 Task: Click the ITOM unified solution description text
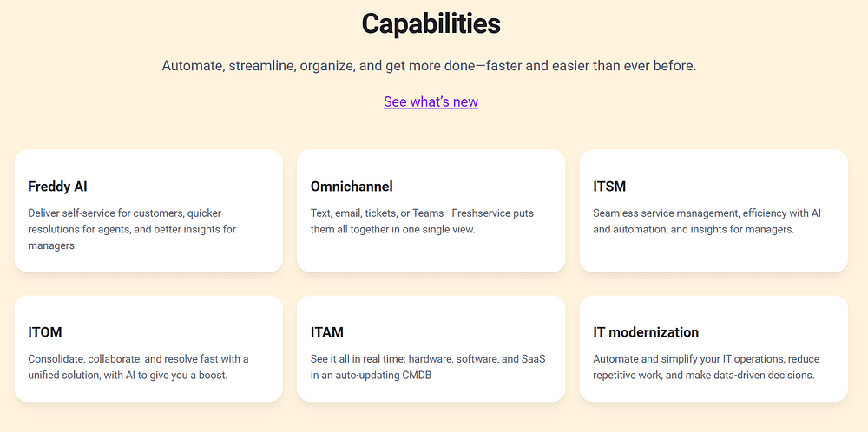(x=138, y=367)
